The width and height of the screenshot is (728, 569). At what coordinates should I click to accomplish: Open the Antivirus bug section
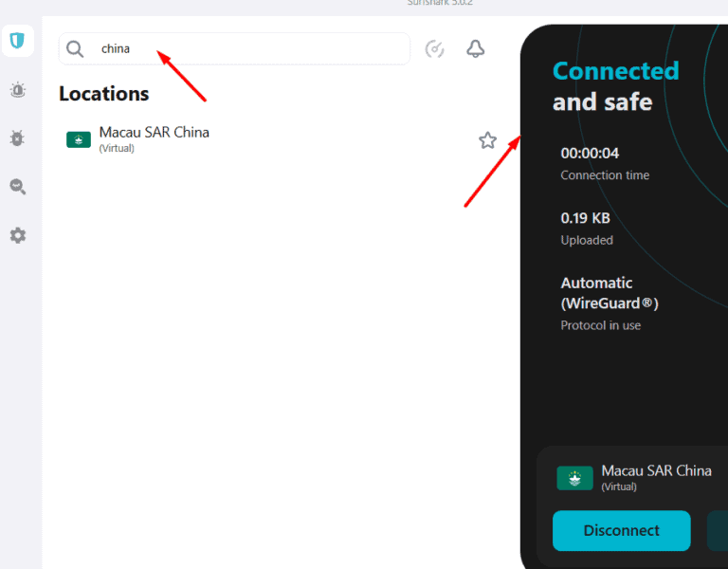point(17,138)
